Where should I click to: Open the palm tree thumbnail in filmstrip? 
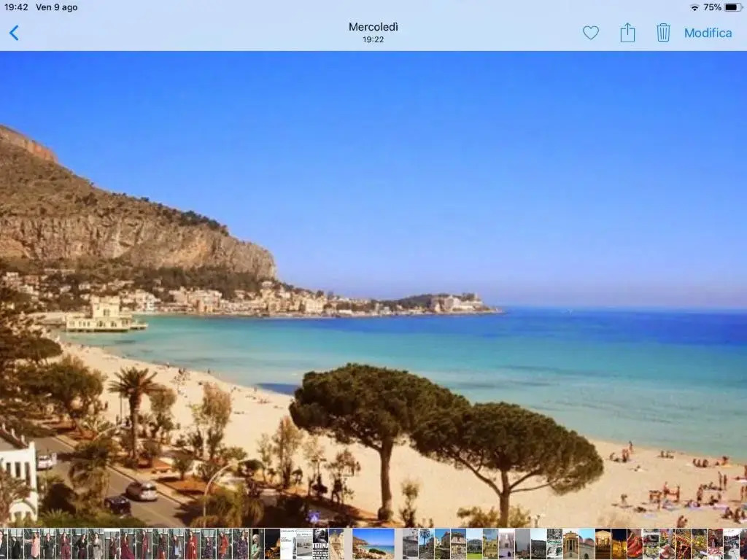426,544
